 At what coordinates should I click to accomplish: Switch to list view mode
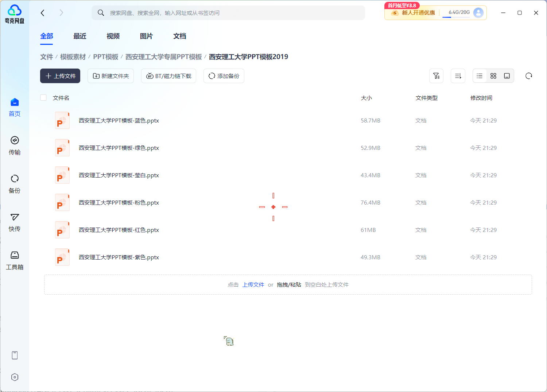pyautogui.click(x=480, y=76)
